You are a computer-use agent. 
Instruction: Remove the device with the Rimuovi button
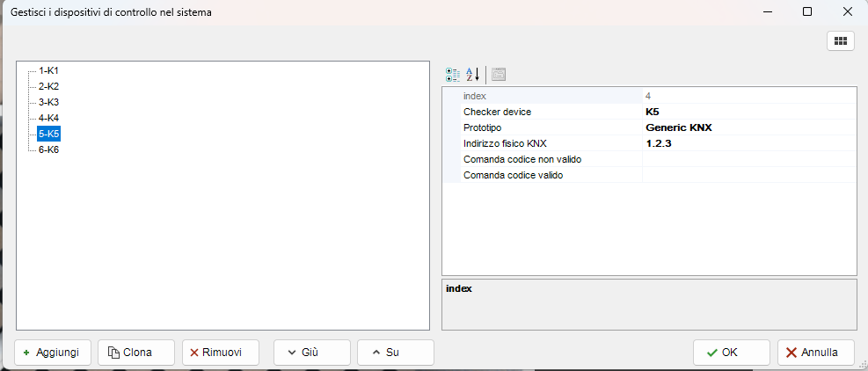(220, 353)
